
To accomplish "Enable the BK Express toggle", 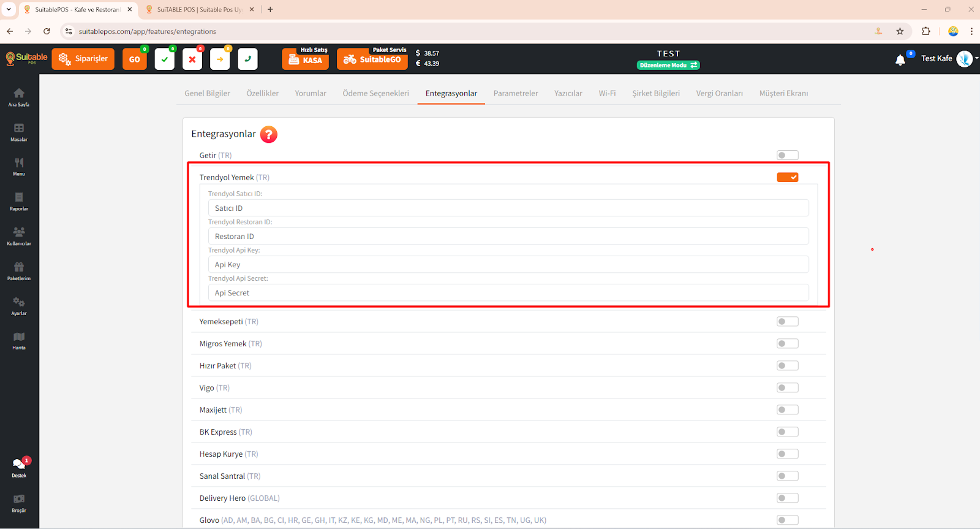I will point(788,432).
